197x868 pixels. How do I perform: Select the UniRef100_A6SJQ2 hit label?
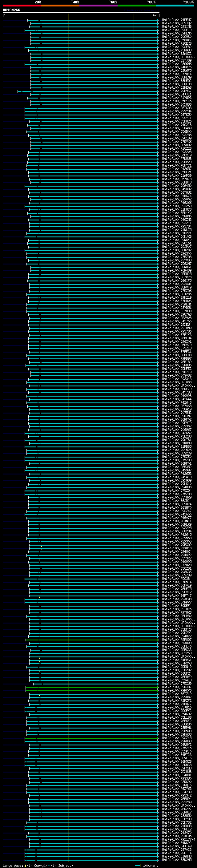click(x=177, y=23)
